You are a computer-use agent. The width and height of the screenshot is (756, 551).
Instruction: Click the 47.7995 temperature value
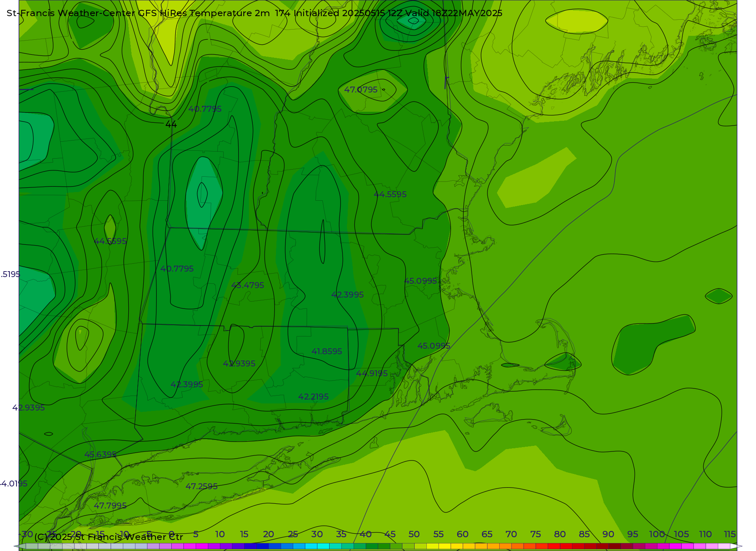[x=110, y=506]
